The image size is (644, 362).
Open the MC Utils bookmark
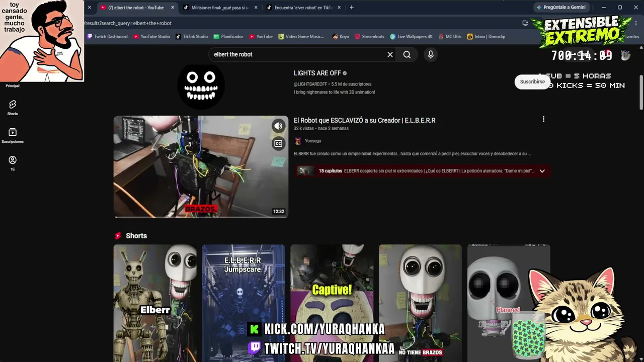click(450, 37)
